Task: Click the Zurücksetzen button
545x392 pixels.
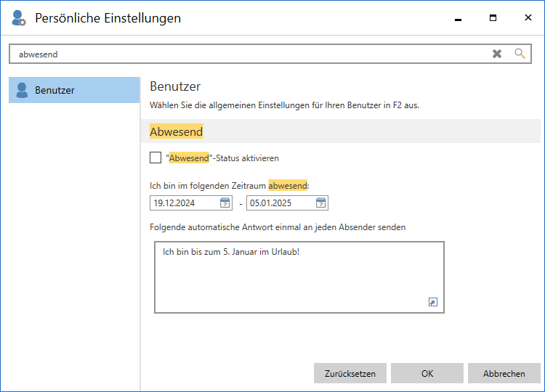Action: (x=350, y=373)
